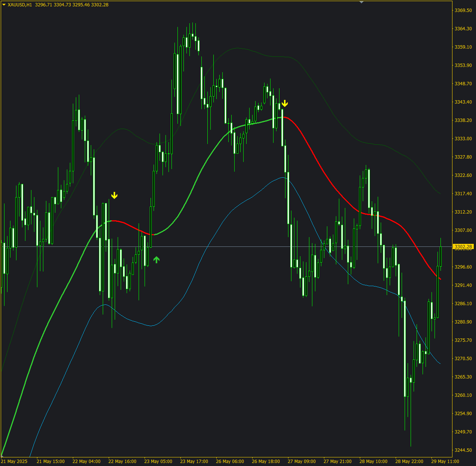Click the 3280.90 price scale label
Screen dimensions: 476x466
pyautogui.click(x=463, y=322)
